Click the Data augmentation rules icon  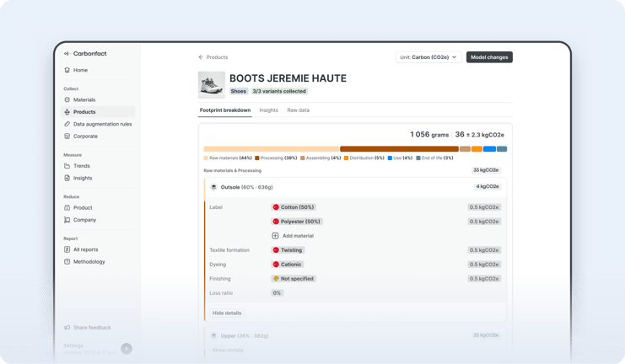tap(67, 124)
